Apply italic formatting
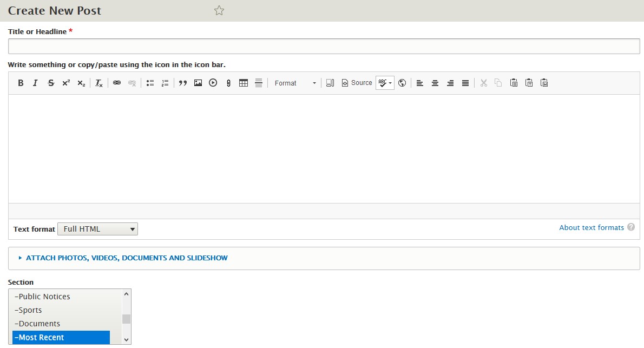644x348 pixels. pyautogui.click(x=36, y=83)
